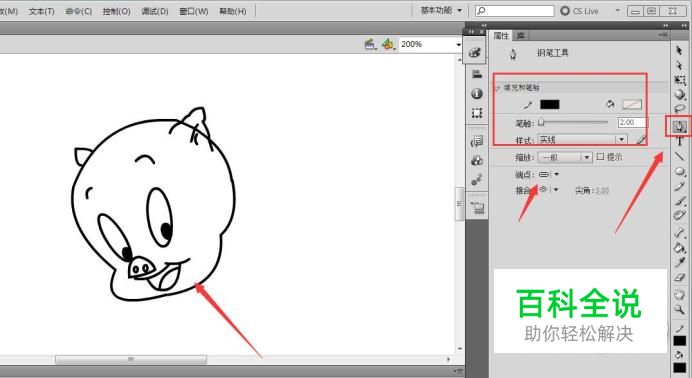Select the Hand tool
The width and height of the screenshot is (692, 378).
(x=679, y=295)
